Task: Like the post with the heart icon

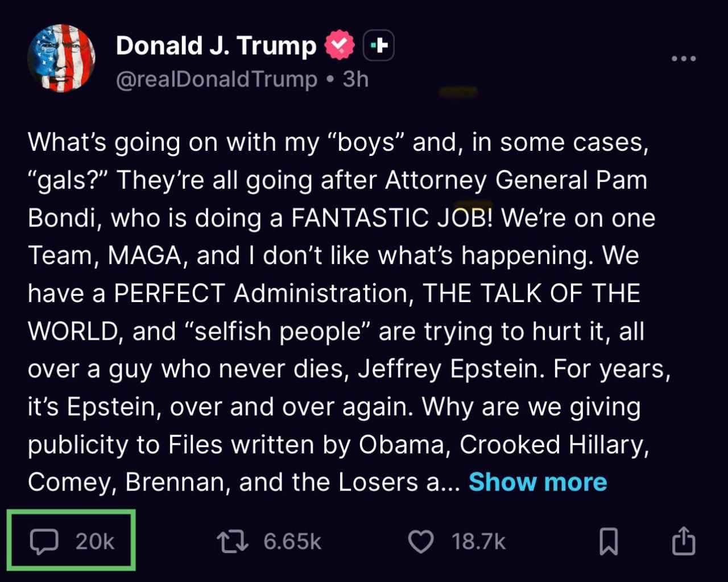Action: 421,541
